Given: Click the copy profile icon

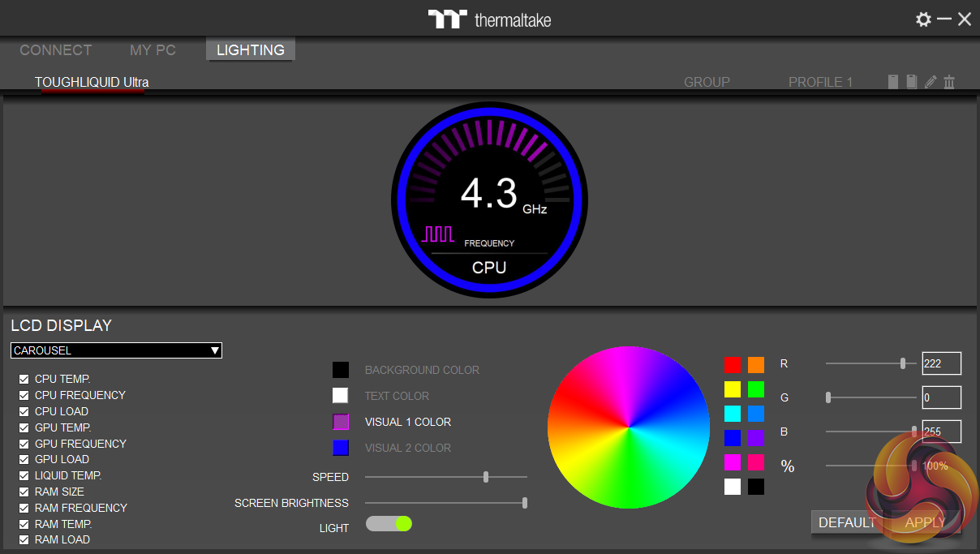Looking at the screenshot, I should (912, 82).
